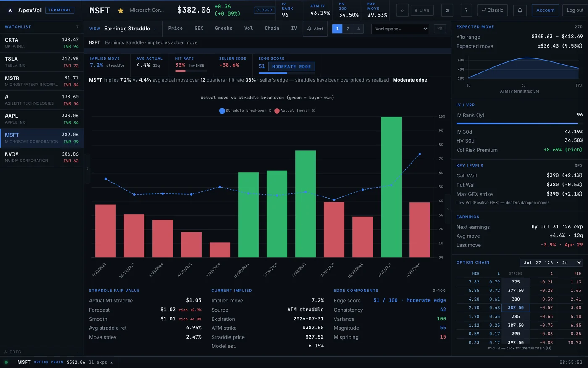Open the Vol tab
The image size is (588, 368).
point(249,28)
